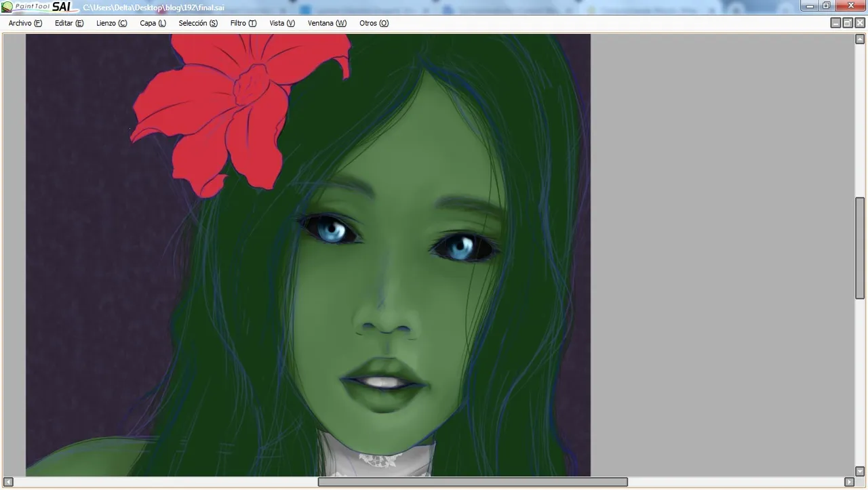Click the vertical scrollbar thumb

[x=860, y=247]
